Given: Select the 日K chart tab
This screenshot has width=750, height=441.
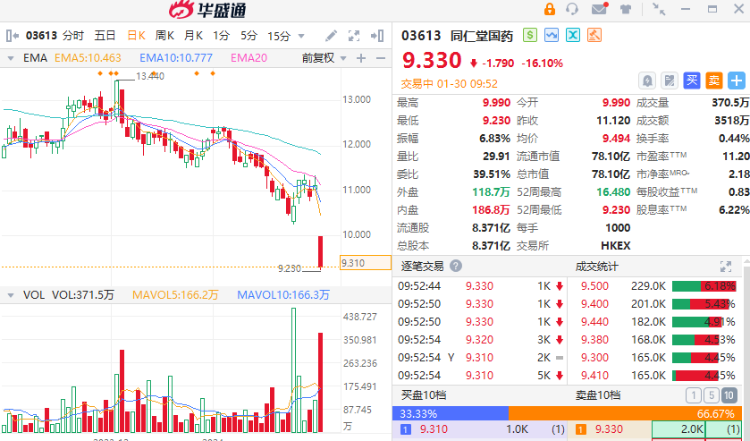Looking at the screenshot, I should click(x=136, y=35).
